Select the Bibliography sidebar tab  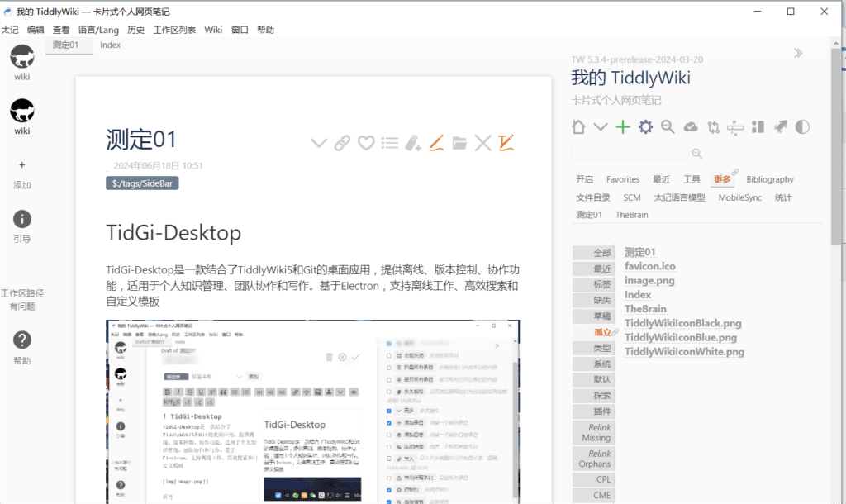tap(770, 179)
